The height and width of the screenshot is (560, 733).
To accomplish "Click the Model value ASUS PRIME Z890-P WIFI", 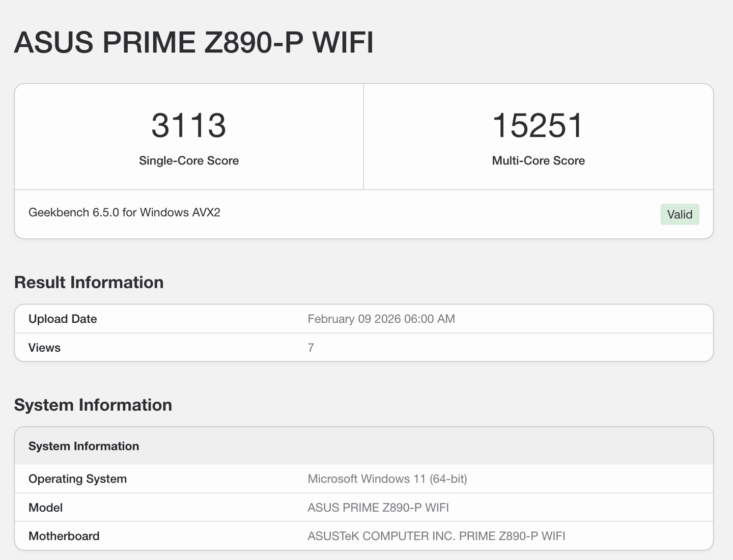I will click(378, 508).
